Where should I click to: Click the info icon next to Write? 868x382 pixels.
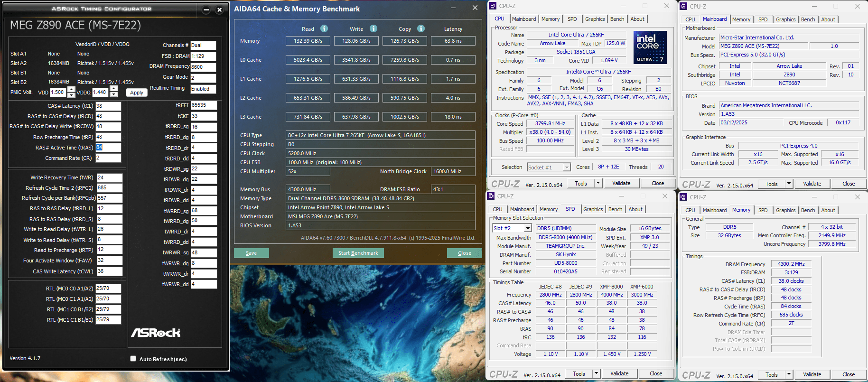pyautogui.click(x=373, y=28)
